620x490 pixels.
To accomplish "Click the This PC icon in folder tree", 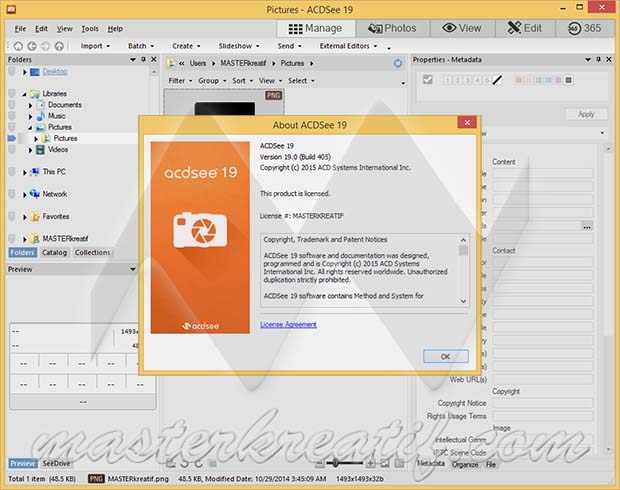I will coord(35,172).
